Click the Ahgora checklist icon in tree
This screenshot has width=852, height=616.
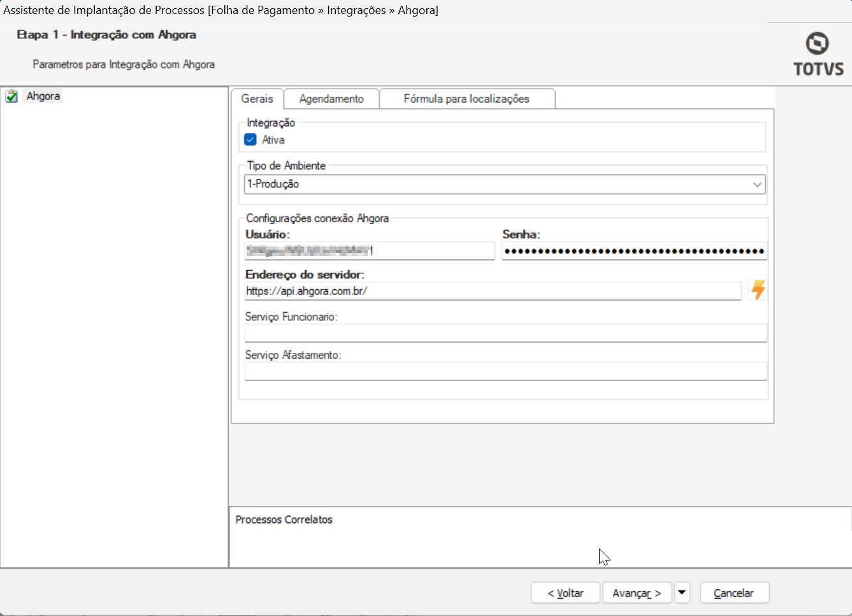[11, 96]
